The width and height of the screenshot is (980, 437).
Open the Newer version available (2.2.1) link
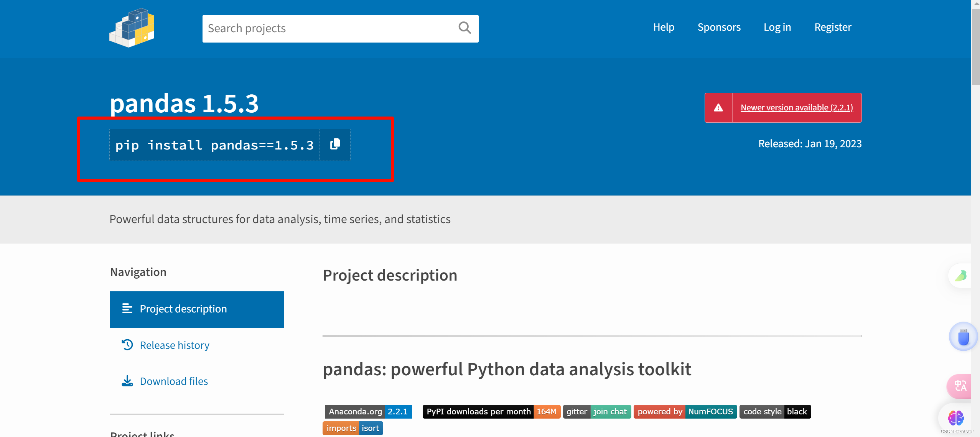click(797, 108)
